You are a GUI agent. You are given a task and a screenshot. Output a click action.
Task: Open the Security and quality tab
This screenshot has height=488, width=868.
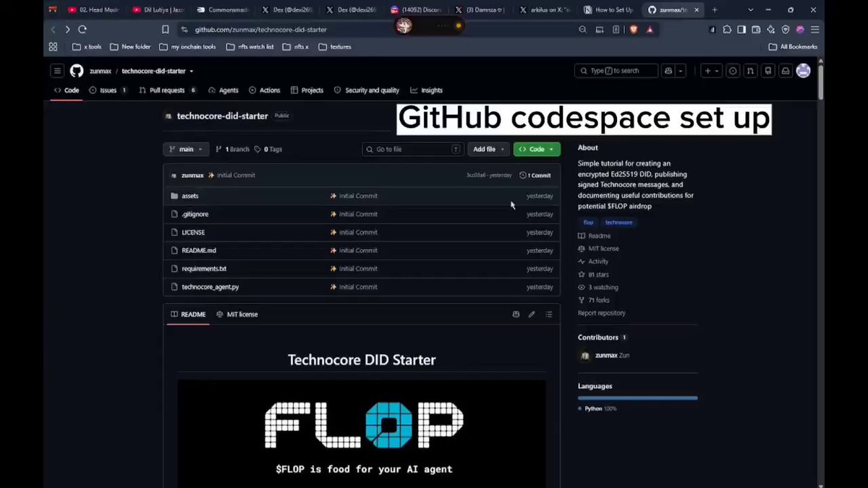pyautogui.click(x=367, y=90)
